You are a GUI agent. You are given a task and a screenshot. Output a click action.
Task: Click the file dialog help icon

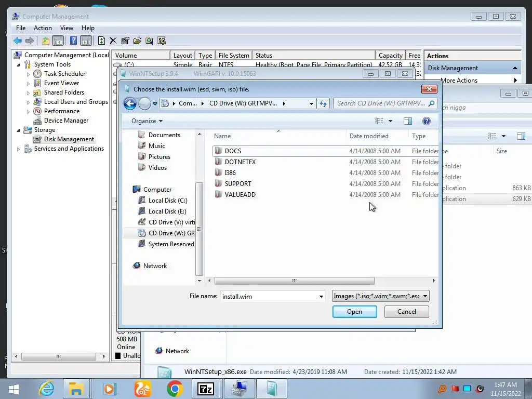[427, 121]
